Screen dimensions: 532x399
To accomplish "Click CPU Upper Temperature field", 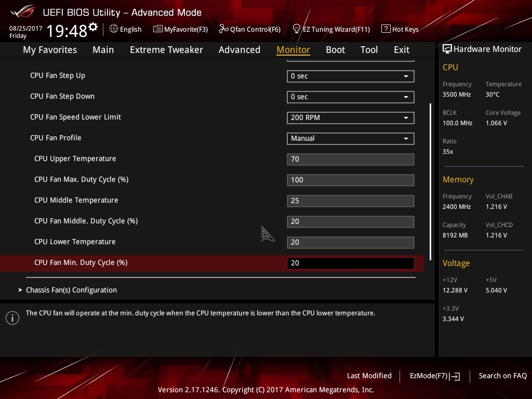I will pyautogui.click(x=350, y=159).
